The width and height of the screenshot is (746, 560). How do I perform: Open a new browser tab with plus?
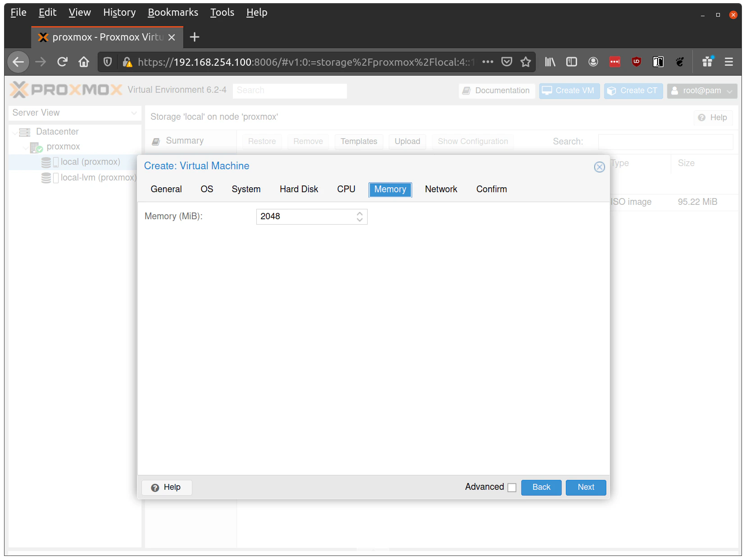click(x=195, y=37)
